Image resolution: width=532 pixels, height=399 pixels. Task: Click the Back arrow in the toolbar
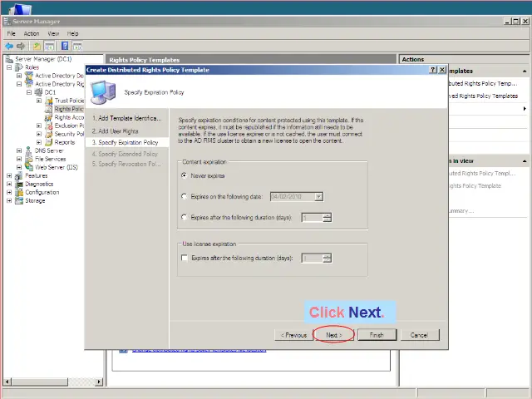9,47
